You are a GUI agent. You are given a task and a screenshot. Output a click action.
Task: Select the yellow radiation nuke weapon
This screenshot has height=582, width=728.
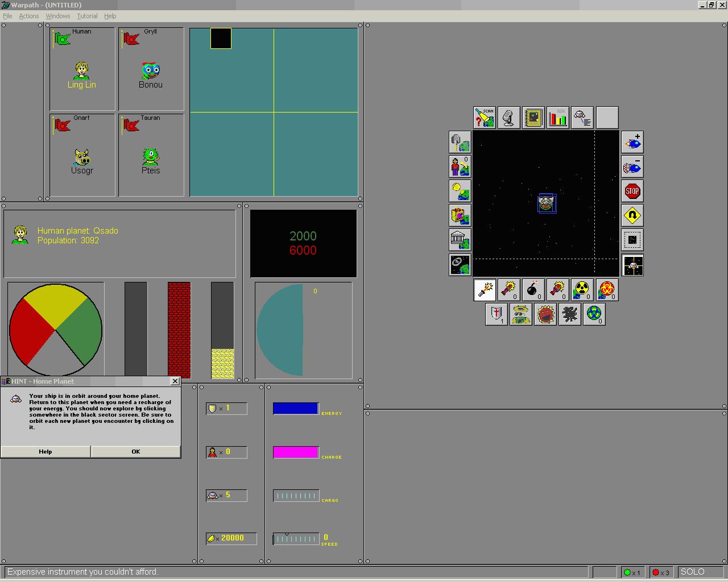pyautogui.click(x=582, y=289)
